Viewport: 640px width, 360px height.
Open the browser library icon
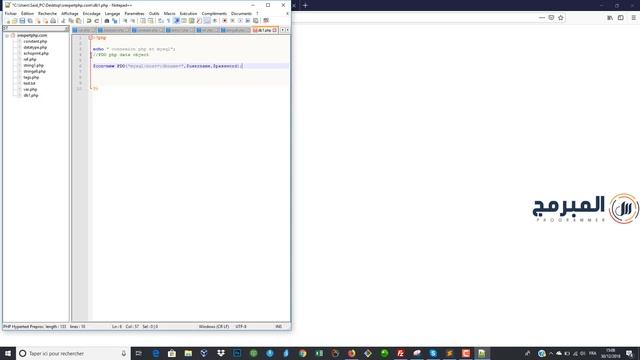tap(610, 18)
